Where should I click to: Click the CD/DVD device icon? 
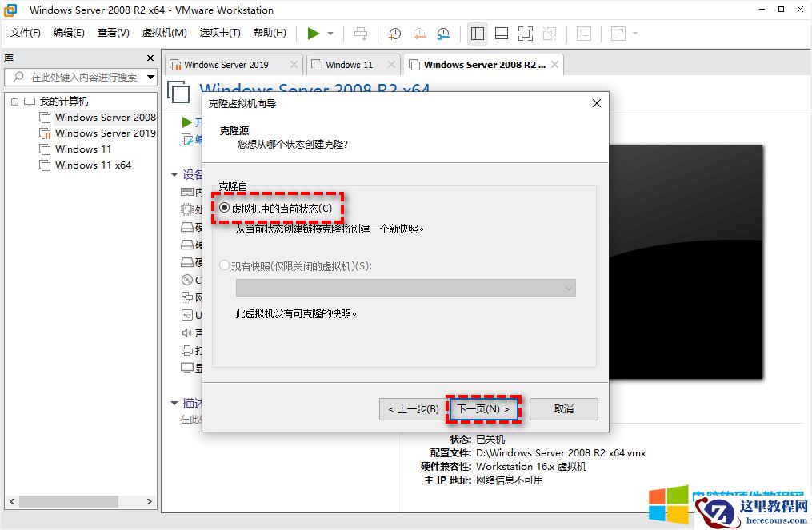click(x=187, y=280)
